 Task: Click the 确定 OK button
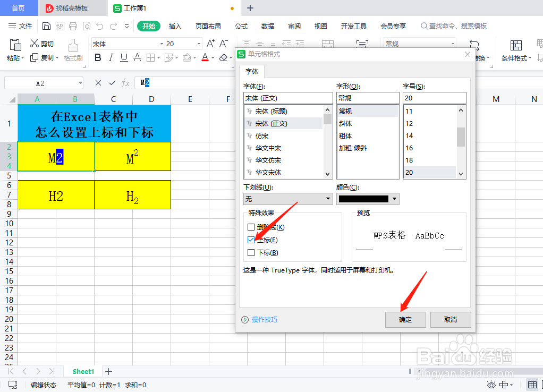tap(405, 320)
